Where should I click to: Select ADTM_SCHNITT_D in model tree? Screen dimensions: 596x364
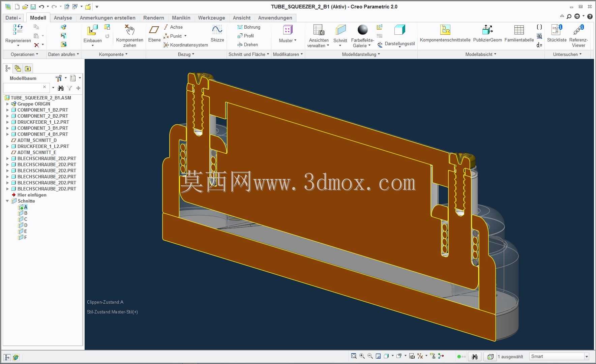click(34, 140)
